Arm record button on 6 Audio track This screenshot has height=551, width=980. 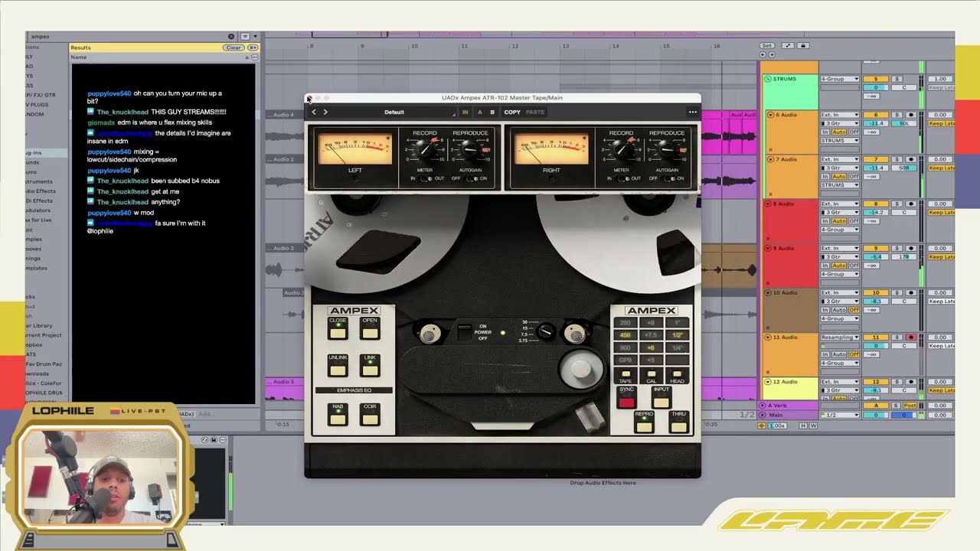tap(911, 115)
